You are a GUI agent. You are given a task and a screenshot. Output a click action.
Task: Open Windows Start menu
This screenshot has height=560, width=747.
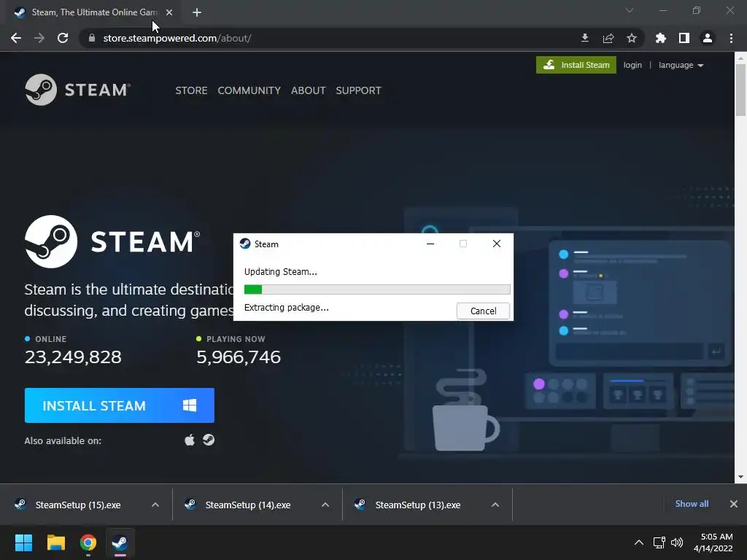pyautogui.click(x=23, y=542)
